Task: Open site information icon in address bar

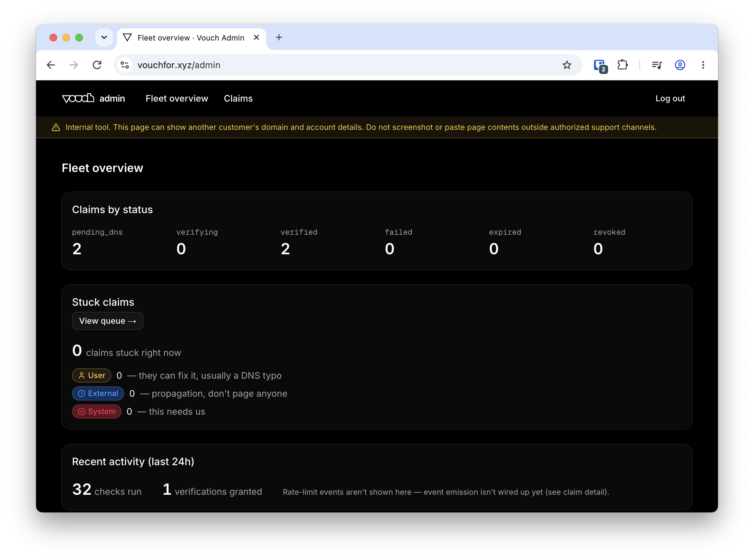Action: tap(125, 65)
